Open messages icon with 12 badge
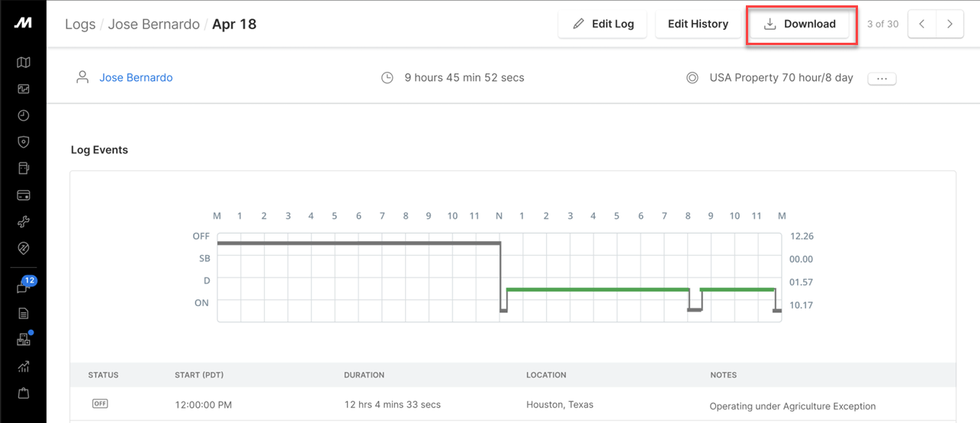The height and width of the screenshot is (423, 980). pos(24,287)
